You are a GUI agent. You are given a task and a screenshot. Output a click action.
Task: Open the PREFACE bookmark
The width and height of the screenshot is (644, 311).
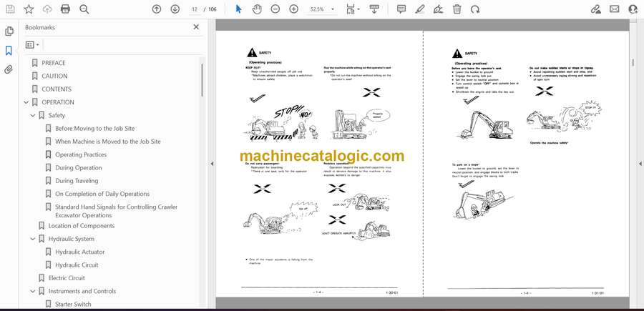tap(54, 63)
